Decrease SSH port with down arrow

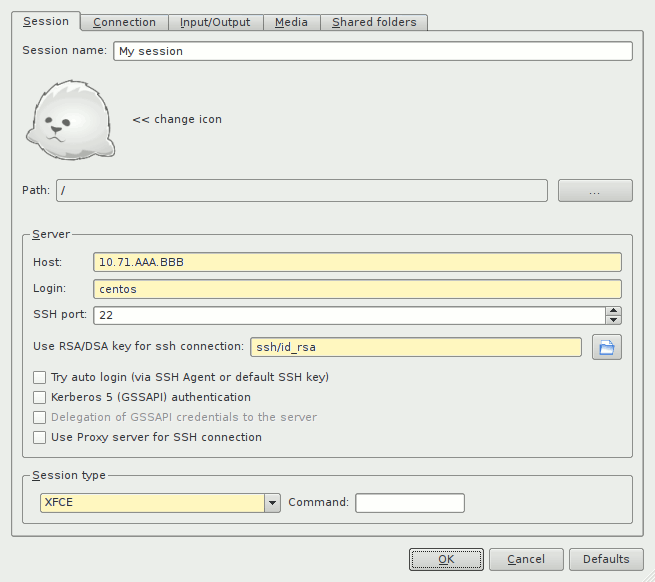[613, 320]
